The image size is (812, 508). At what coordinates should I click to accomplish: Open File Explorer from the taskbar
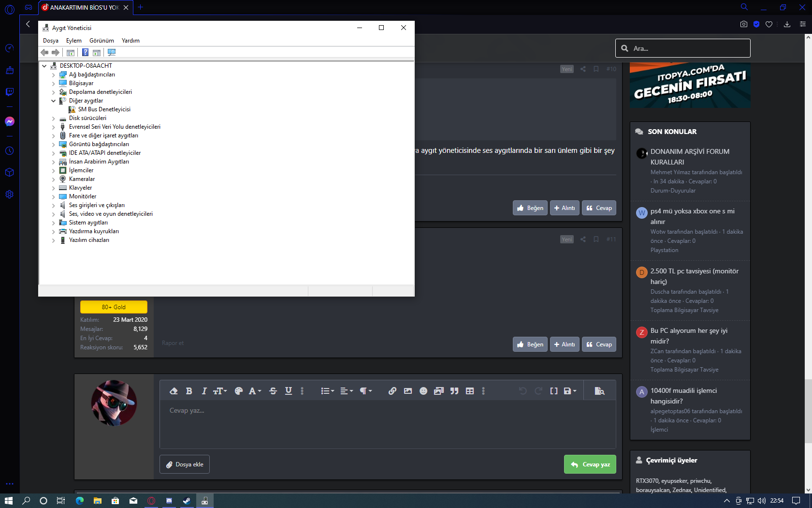click(98, 501)
